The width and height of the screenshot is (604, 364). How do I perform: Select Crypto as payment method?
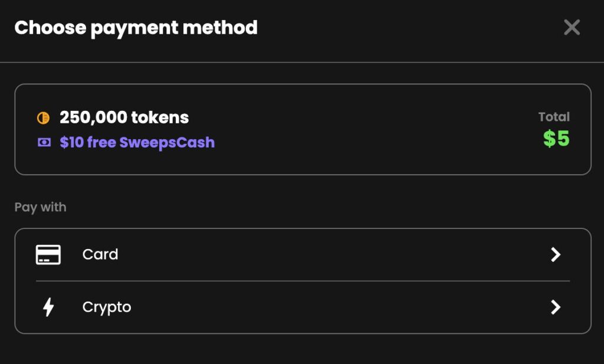click(x=303, y=307)
